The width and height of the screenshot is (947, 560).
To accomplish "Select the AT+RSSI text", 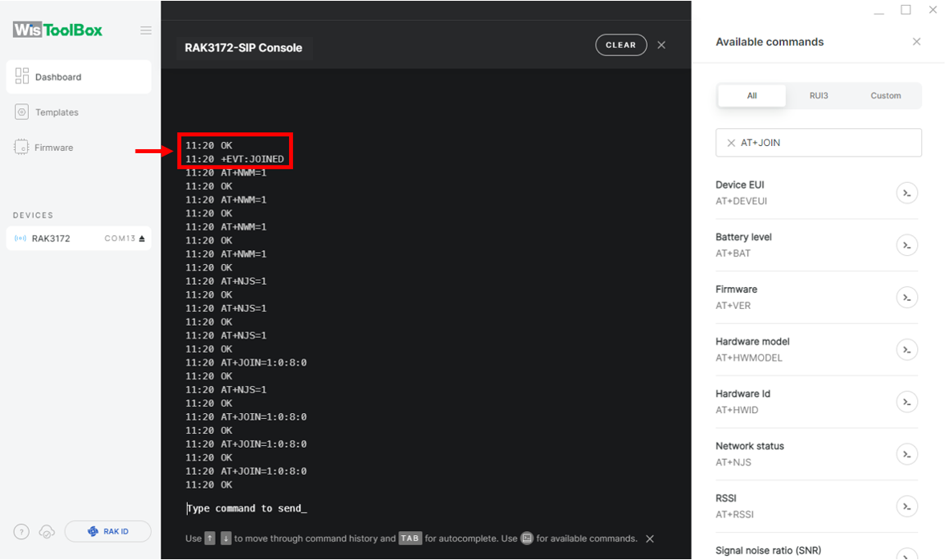I will tap(734, 515).
